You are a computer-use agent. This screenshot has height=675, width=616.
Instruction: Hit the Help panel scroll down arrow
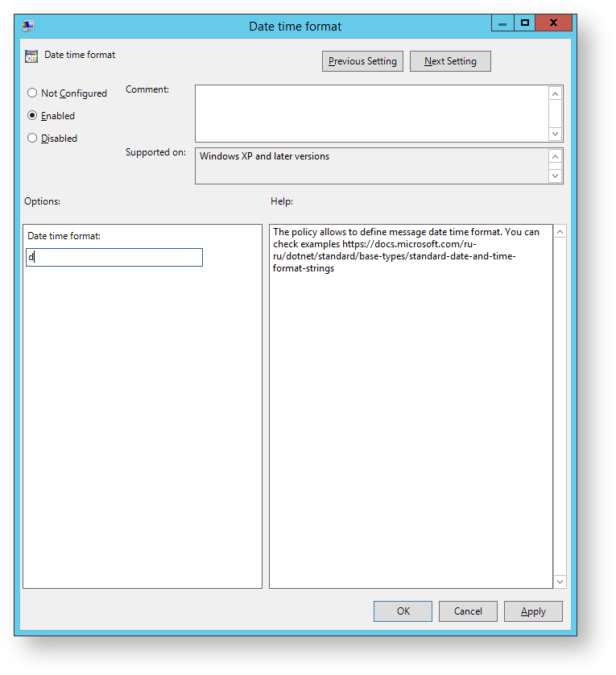[x=560, y=581]
